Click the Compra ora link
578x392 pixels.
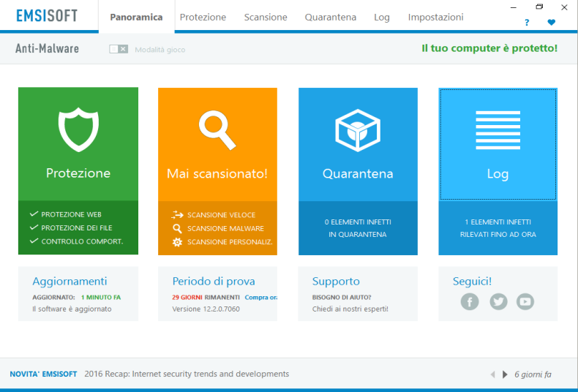261,298
